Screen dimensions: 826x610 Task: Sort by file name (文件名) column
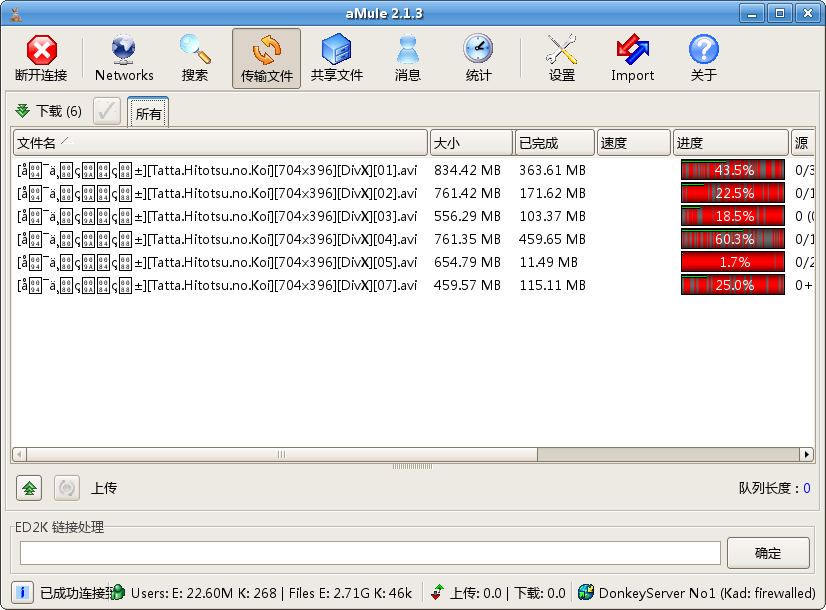pyautogui.click(x=220, y=143)
